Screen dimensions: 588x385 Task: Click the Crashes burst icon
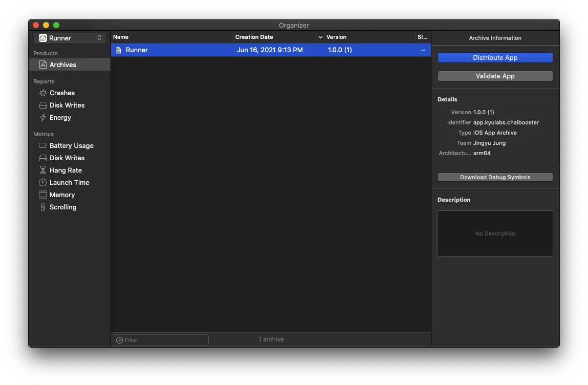pyautogui.click(x=43, y=93)
